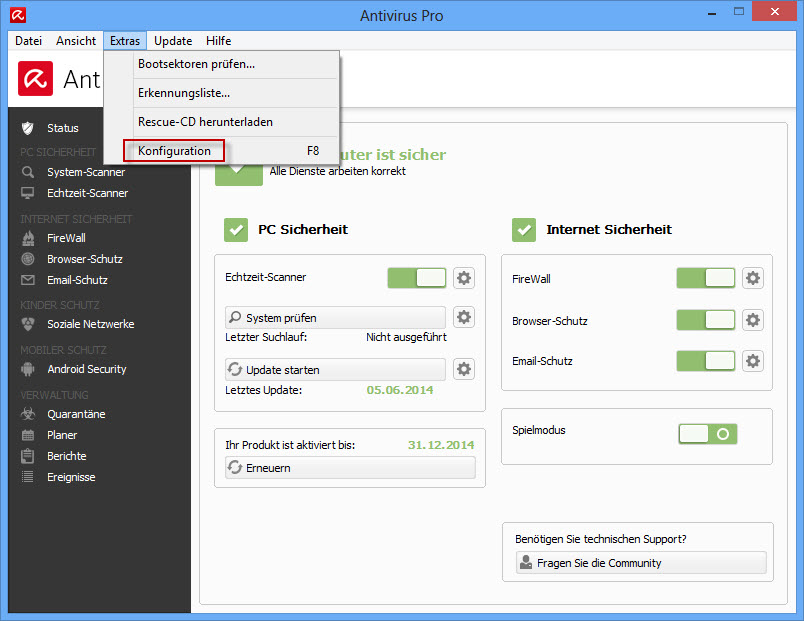Click the Erneuern button
Screen dimensions: 804x621
point(350,468)
